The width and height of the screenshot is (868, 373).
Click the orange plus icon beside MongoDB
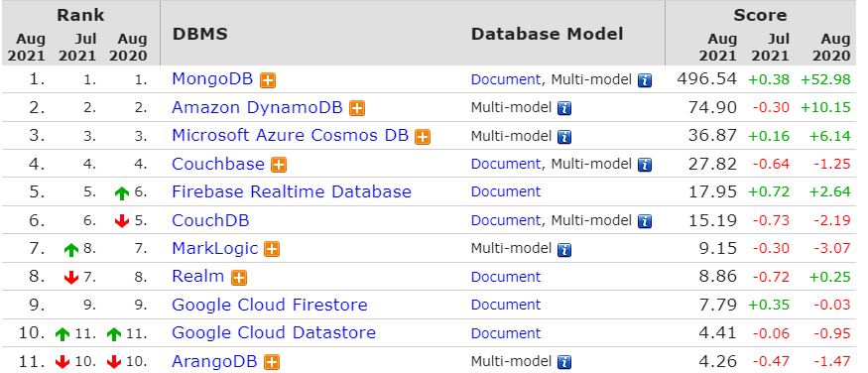[x=268, y=80]
